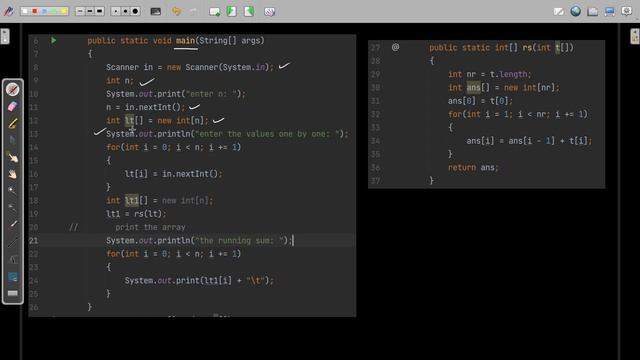This screenshot has height=360, width=640.
Task: Click the 'enter n: ' print statement
Action: (x=176, y=94)
